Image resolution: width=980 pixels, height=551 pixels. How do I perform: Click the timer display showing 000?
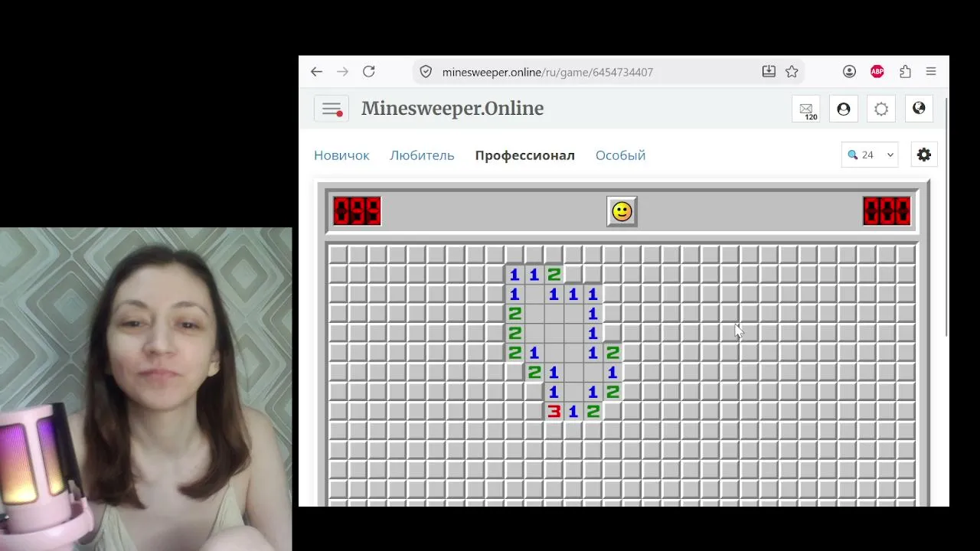887,211
